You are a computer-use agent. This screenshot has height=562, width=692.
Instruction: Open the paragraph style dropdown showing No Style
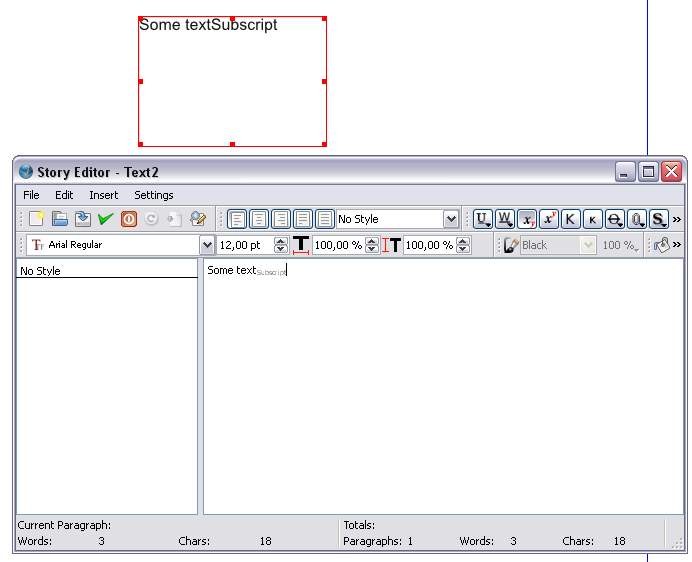pyautogui.click(x=451, y=219)
